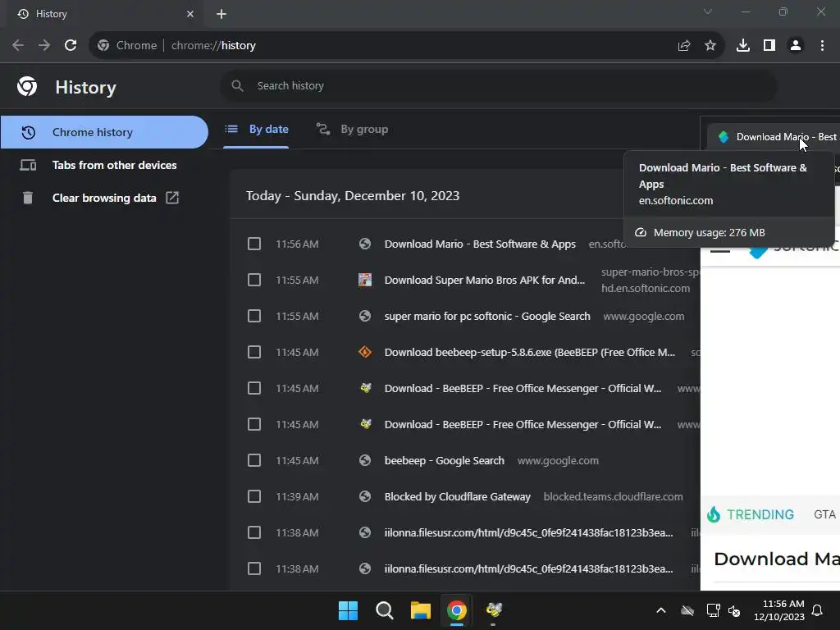The image size is (840, 630).
Task: Close the History tab
Action: coord(190,14)
